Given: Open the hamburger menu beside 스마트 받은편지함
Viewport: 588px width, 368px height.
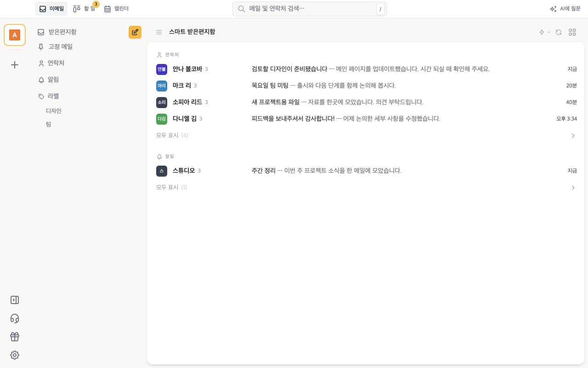Looking at the screenshot, I should (x=159, y=32).
